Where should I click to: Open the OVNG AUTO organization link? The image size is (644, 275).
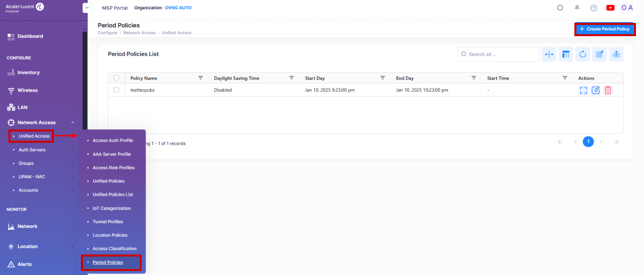178,8
